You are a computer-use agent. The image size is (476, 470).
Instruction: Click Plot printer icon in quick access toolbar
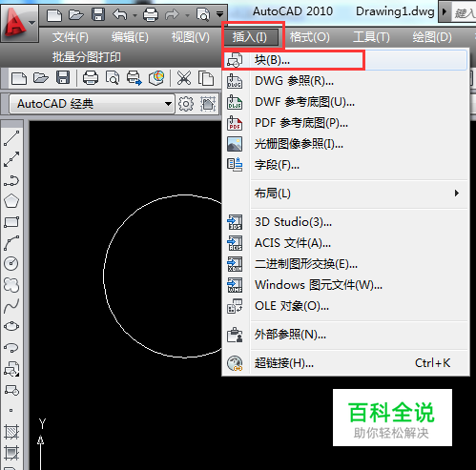pyautogui.click(x=151, y=14)
